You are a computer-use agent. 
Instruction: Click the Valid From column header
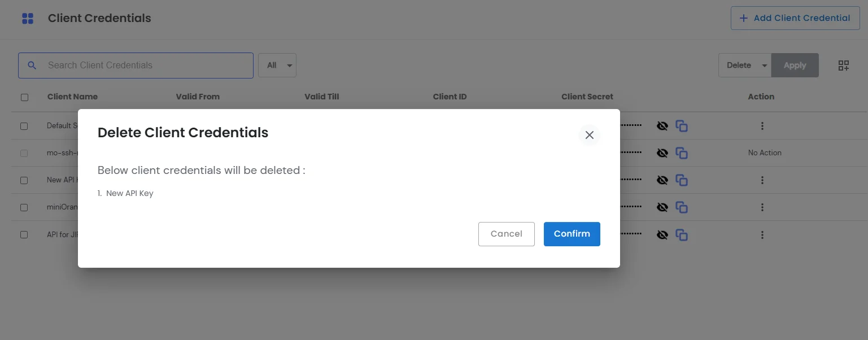[198, 97]
